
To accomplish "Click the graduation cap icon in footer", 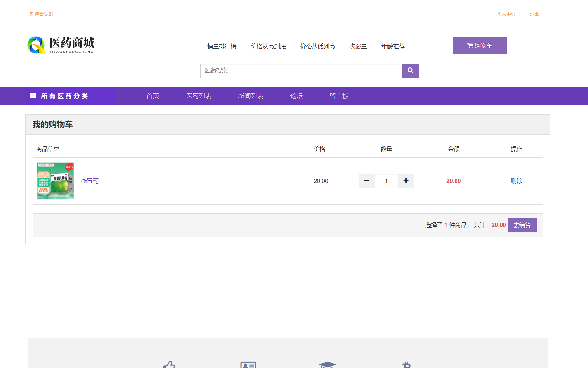I will pyautogui.click(x=327, y=365).
